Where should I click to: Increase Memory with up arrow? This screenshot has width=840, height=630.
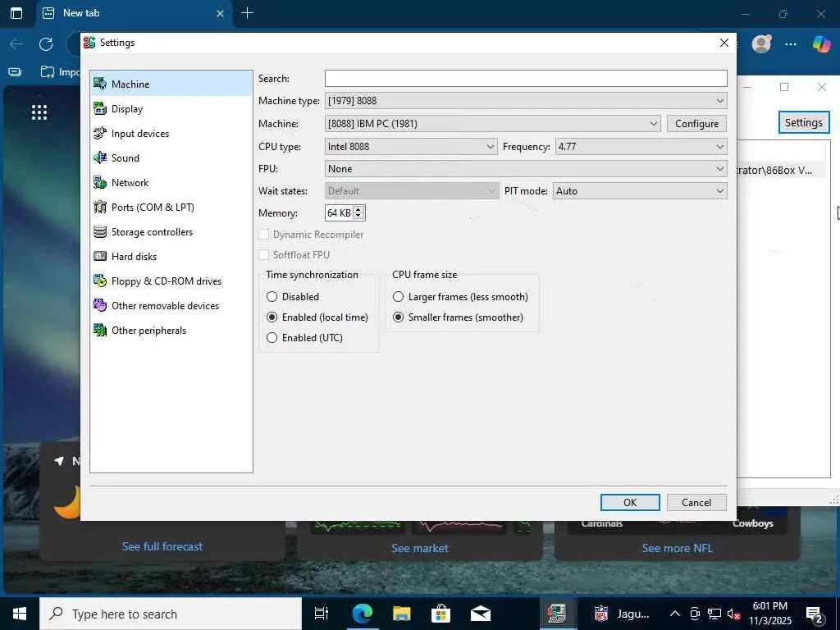coord(358,209)
